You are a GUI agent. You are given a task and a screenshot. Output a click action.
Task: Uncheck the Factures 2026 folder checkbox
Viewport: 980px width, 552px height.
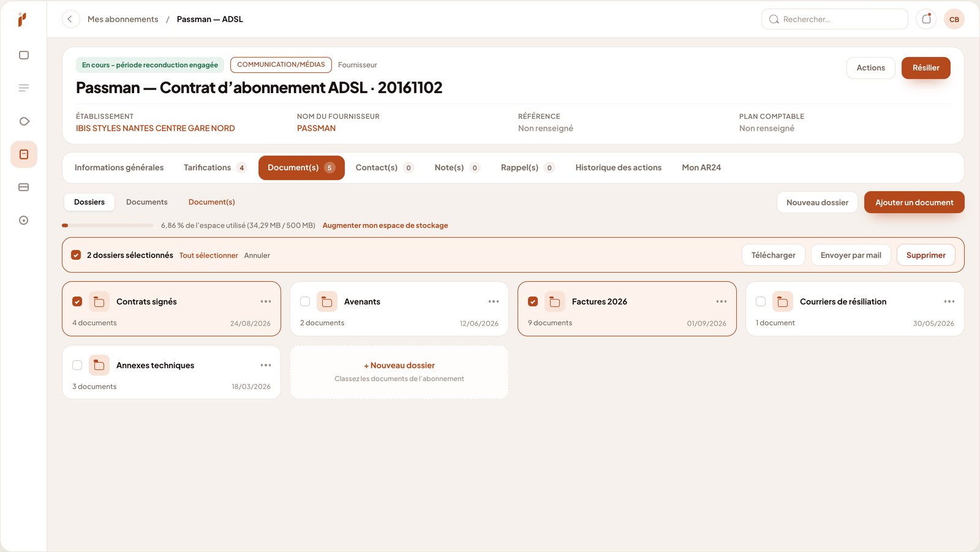coord(533,301)
